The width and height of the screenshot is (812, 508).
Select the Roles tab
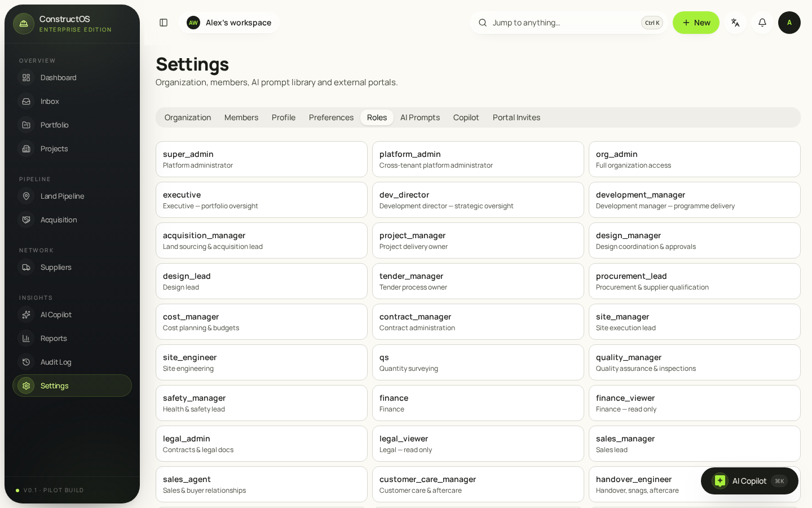377,117
